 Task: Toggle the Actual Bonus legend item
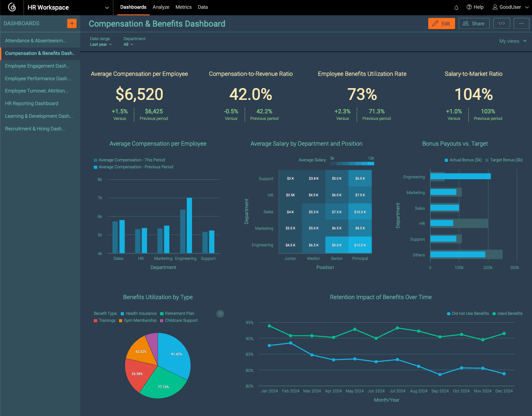tap(463, 160)
